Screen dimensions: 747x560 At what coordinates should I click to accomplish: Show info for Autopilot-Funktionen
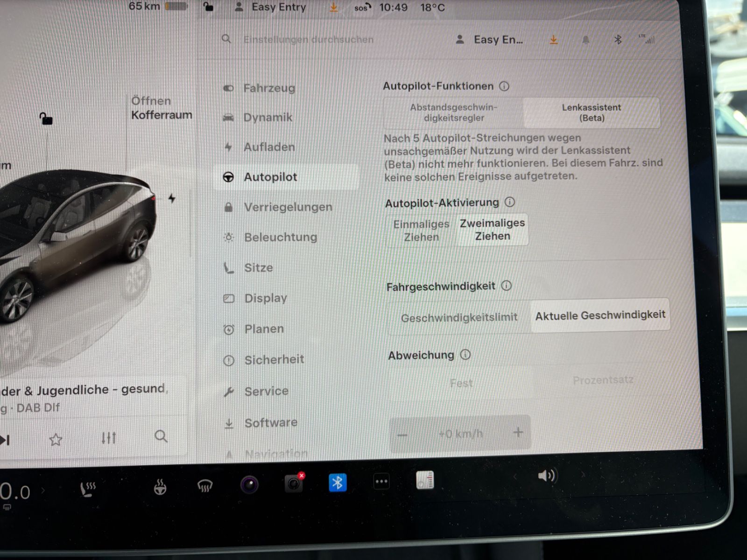click(x=504, y=86)
